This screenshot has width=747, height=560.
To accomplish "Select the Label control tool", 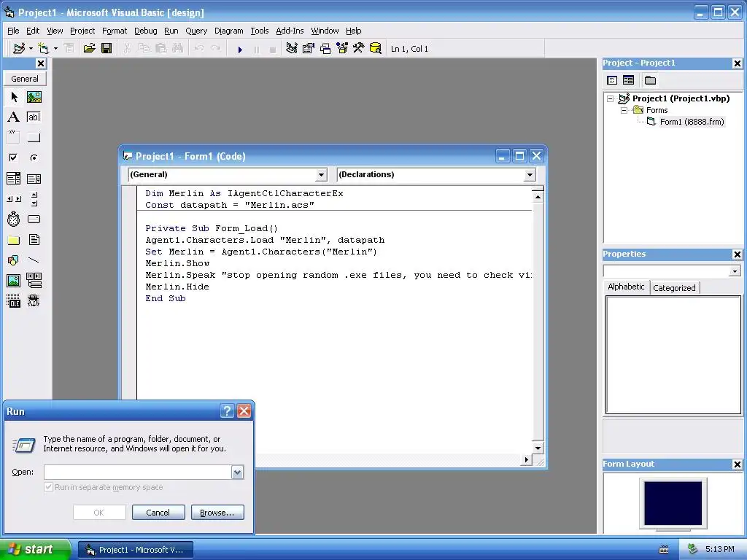I will click(14, 117).
